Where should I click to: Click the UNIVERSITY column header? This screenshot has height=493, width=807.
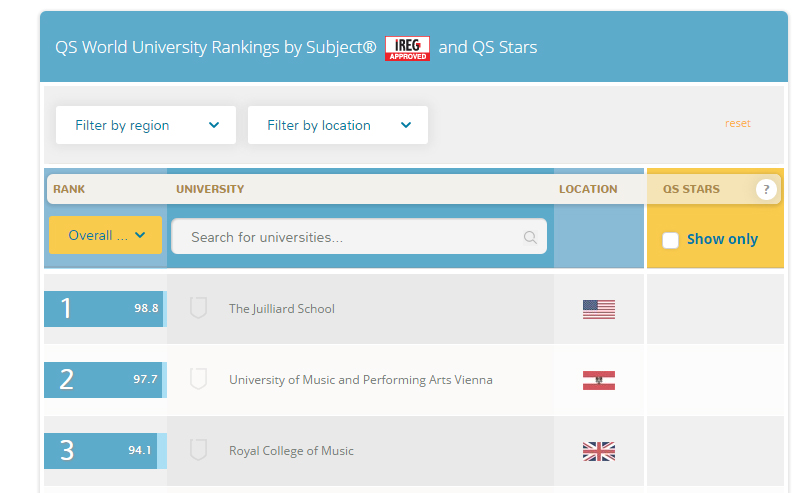pos(210,189)
